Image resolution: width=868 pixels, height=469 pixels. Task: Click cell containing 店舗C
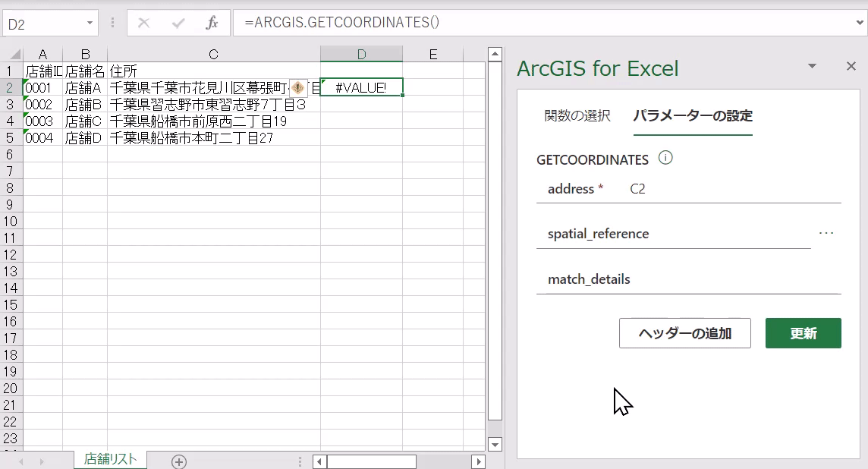[x=85, y=121]
